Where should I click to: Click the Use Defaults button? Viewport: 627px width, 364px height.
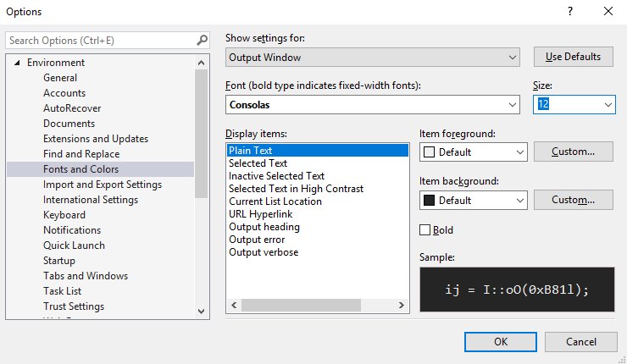point(573,57)
